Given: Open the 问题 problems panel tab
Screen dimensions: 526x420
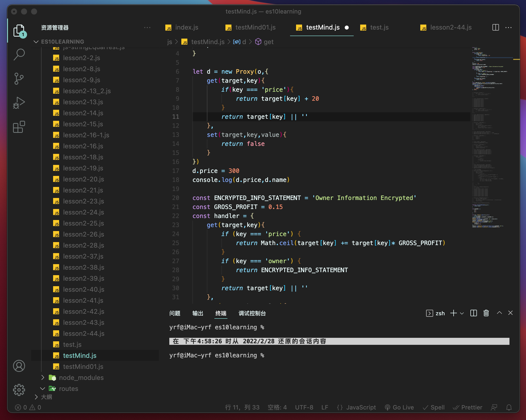Looking at the screenshot, I should tap(175, 313).
